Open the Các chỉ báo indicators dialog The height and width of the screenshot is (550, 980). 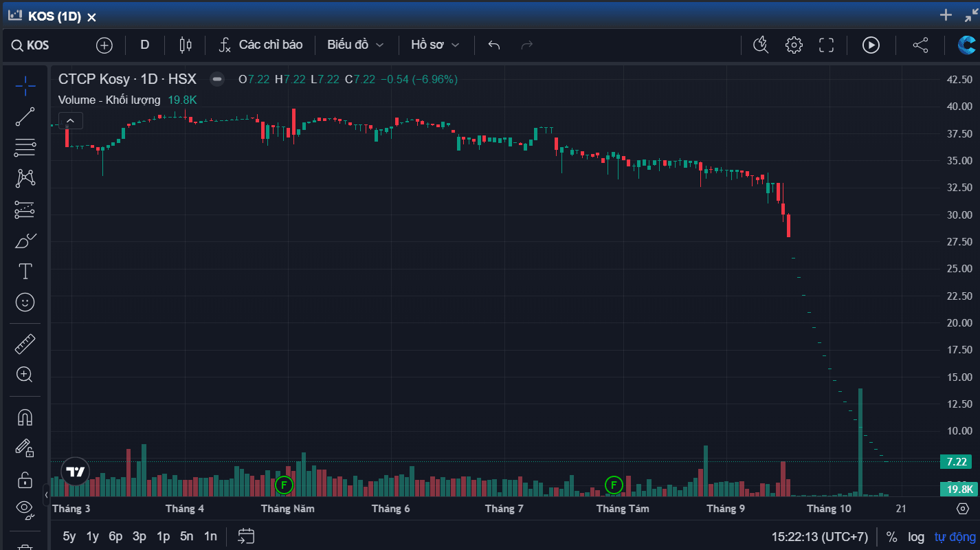(260, 45)
